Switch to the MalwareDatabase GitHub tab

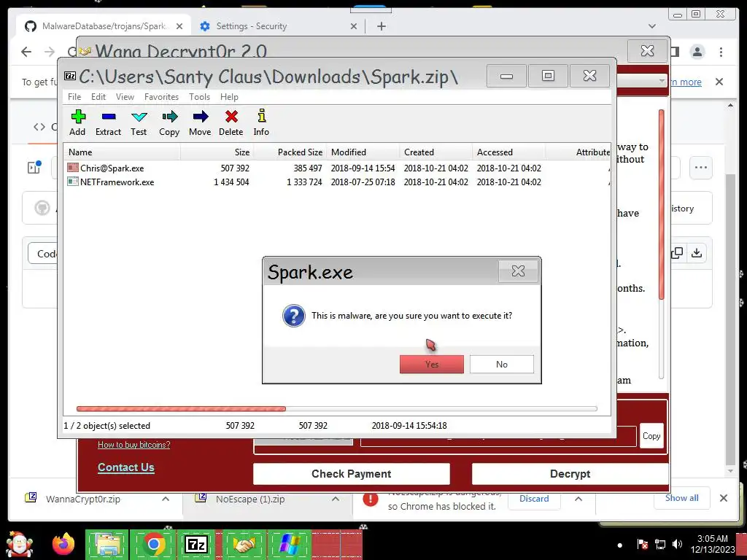tap(103, 26)
